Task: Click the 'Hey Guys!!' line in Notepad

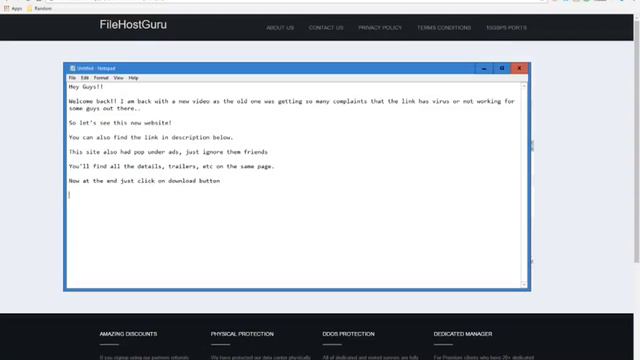Action: click(x=86, y=87)
